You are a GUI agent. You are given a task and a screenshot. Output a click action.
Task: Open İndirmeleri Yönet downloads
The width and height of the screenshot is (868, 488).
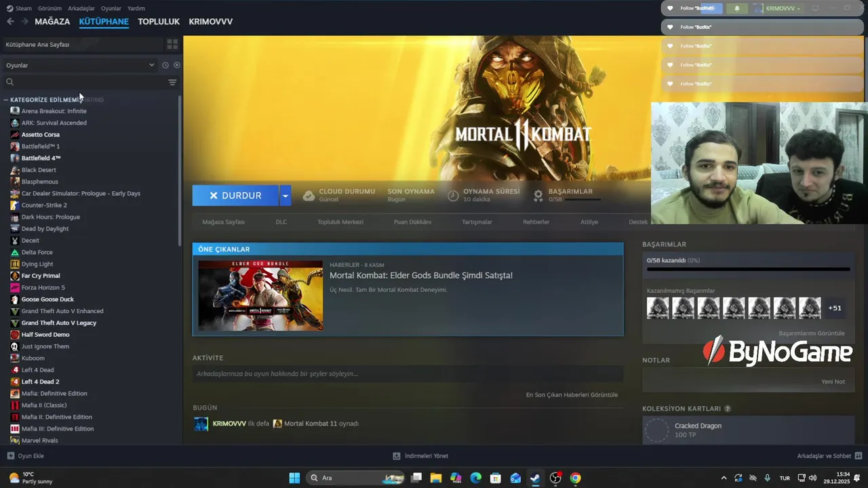click(x=420, y=456)
